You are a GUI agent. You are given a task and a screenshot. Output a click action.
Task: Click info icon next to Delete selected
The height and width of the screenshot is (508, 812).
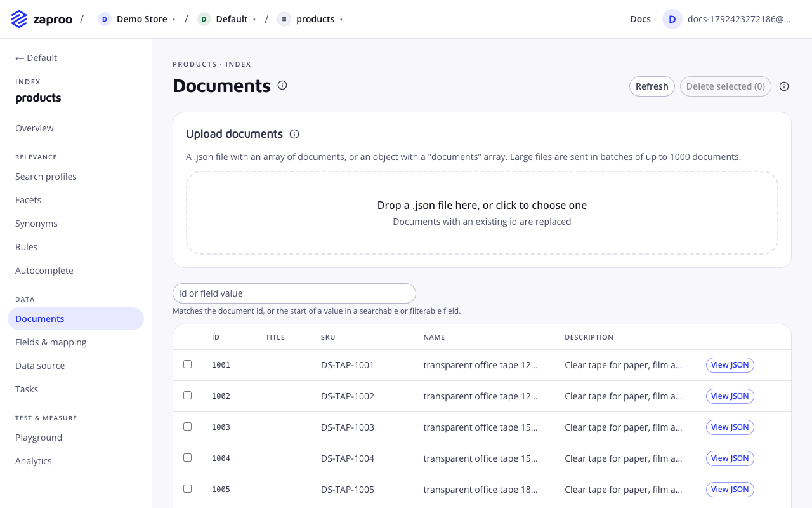click(784, 86)
